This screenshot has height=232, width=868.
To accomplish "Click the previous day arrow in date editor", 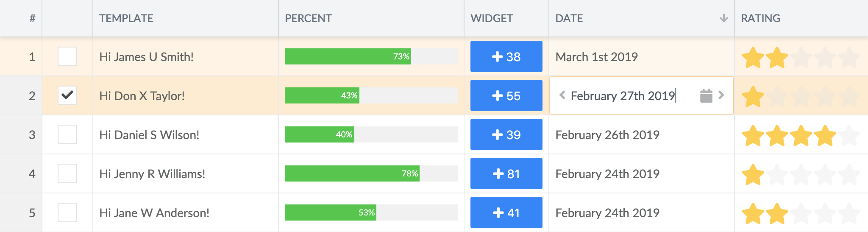I will (562, 95).
